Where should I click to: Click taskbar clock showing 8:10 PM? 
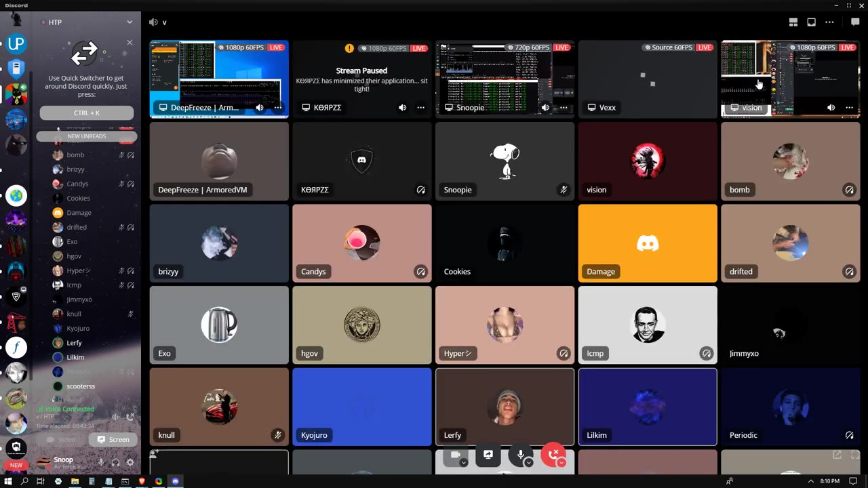829,481
